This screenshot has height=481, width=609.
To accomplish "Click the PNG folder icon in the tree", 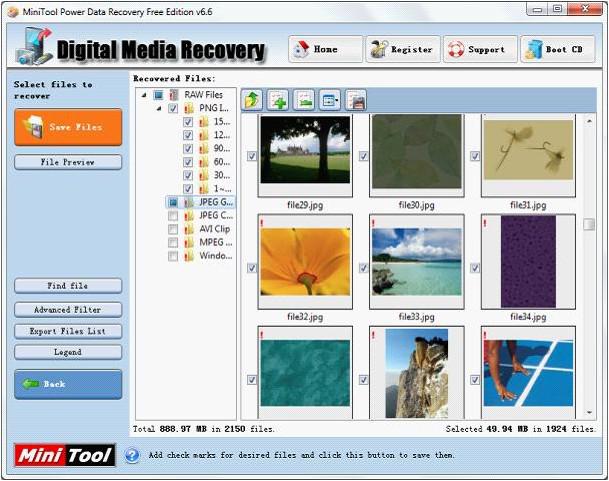I will 189,108.
